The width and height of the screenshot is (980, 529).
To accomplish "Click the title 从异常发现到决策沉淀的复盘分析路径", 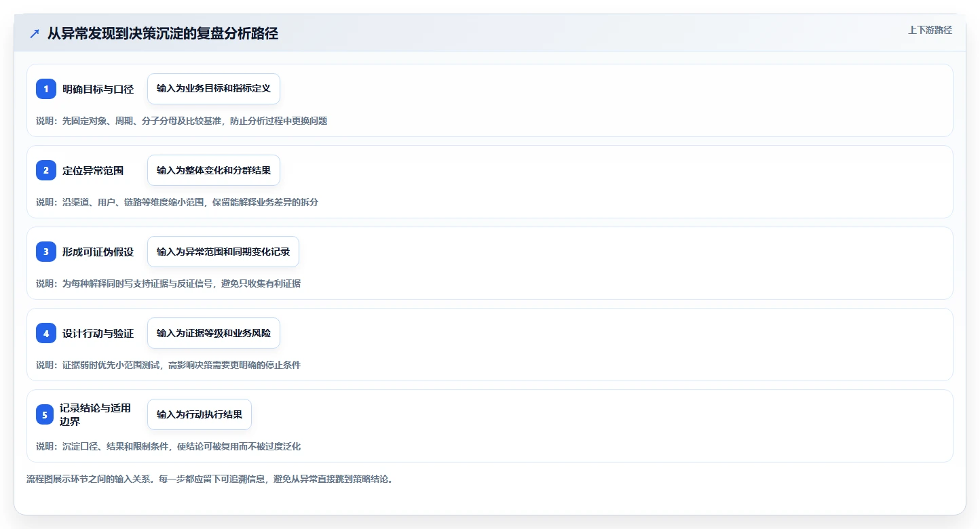I will (163, 34).
